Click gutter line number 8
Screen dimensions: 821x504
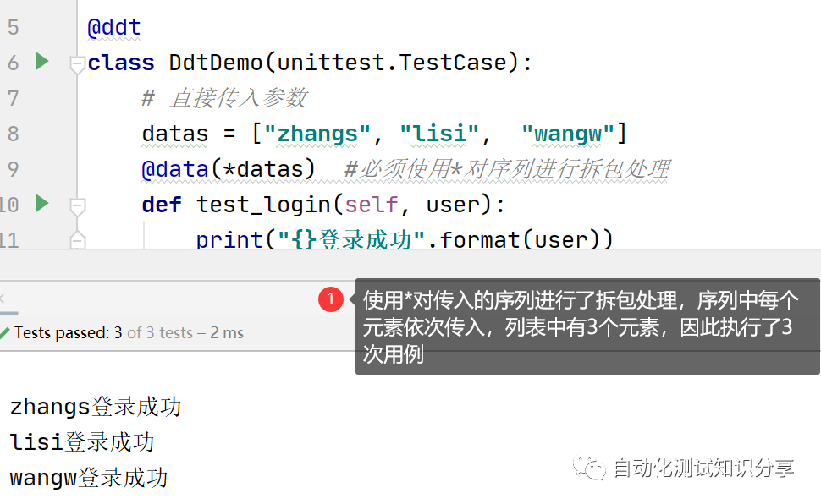click(13, 134)
